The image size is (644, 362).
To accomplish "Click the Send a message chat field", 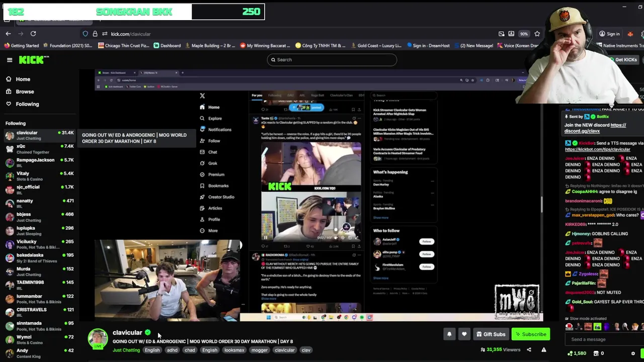I will (x=604, y=339).
